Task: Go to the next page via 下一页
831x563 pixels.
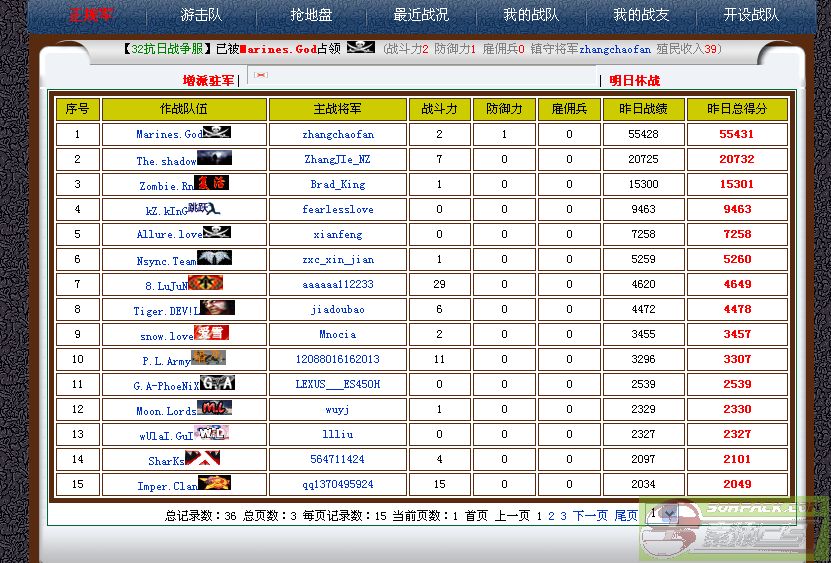Action: pos(590,516)
